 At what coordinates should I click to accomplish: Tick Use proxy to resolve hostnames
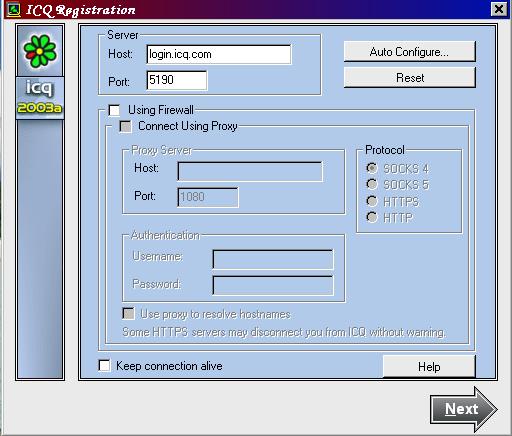(x=128, y=314)
